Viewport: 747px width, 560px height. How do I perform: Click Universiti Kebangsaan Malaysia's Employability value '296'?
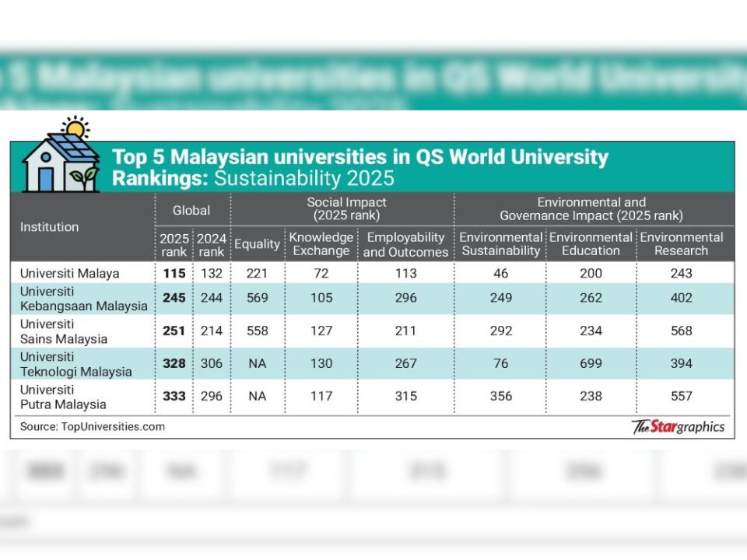click(406, 298)
